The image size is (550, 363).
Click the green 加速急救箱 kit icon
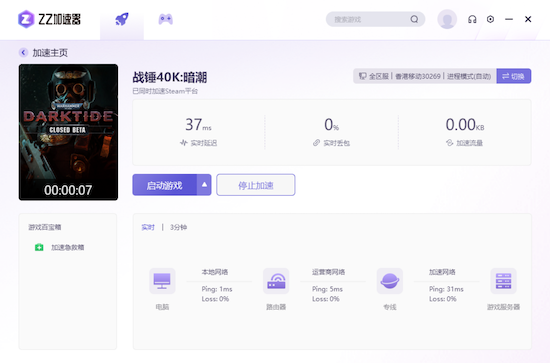39,247
